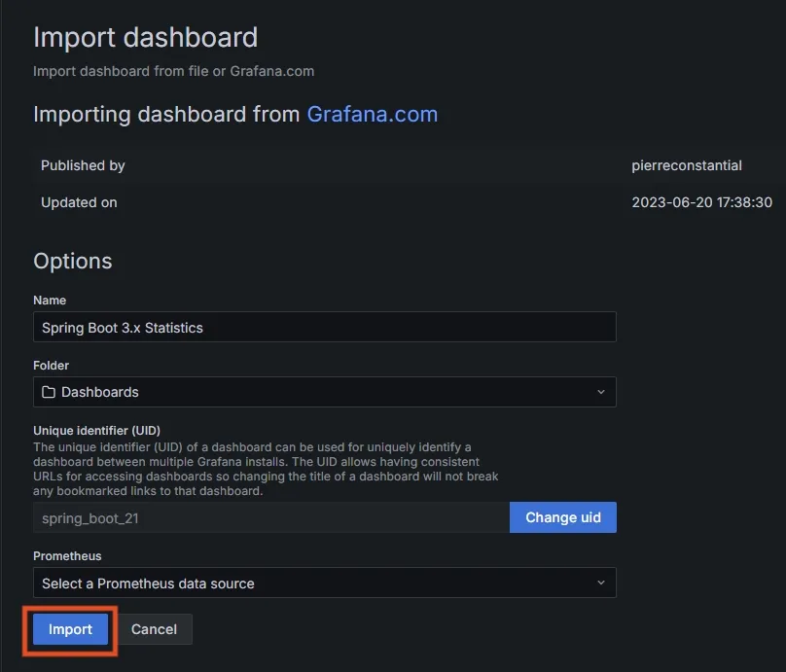Click the UID description paragraph
The height and width of the screenshot is (672, 786).
pos(266,469)
